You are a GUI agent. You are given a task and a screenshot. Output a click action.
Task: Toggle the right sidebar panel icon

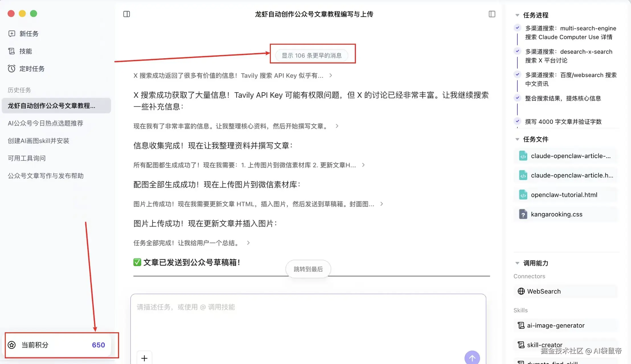[x=492, y=14]
